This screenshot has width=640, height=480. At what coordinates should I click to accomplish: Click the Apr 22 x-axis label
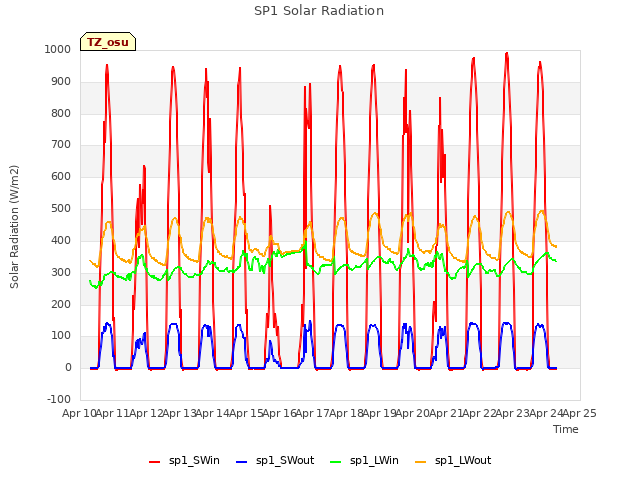[480, 413]
